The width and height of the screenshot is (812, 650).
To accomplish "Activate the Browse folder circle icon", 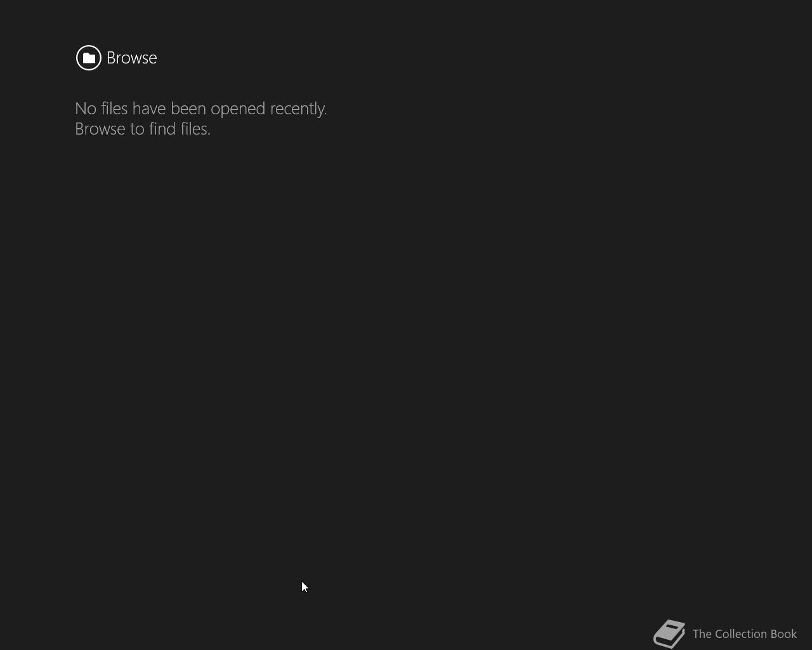I will (x=89, y=58).
